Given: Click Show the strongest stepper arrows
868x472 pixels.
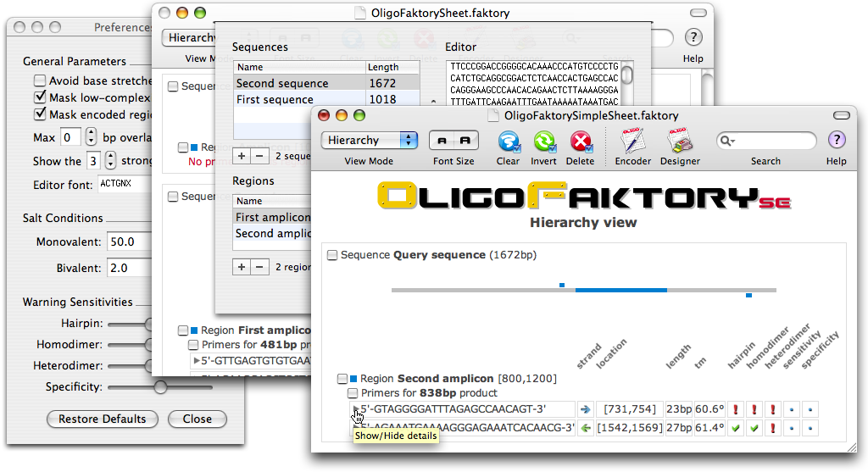Looking at the screenshot, I should 111,161.
